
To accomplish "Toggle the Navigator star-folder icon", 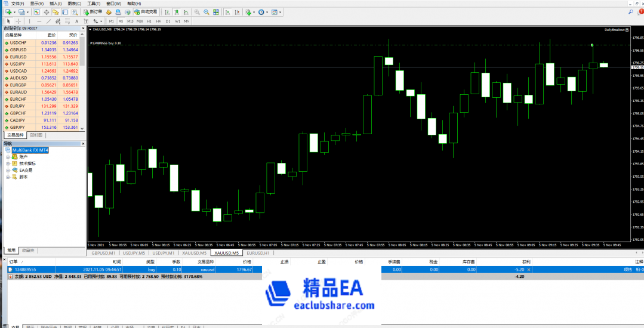I will click(56, 12).
